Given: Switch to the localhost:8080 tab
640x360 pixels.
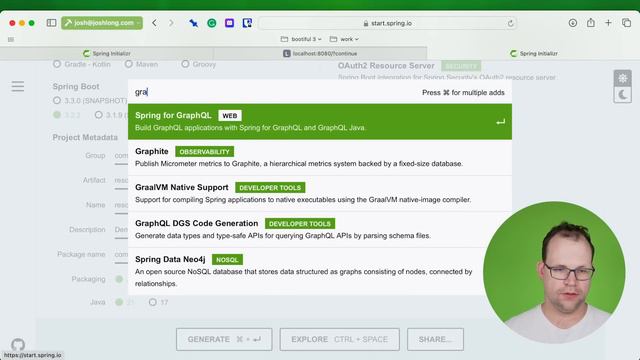Looking at the screenshot, I should coord(320,53).
